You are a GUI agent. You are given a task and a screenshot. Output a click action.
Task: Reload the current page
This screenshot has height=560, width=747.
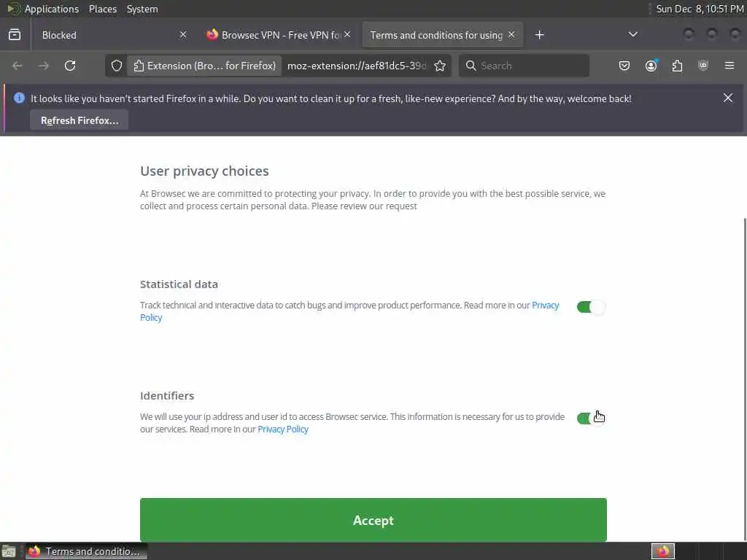pos(70,66)
